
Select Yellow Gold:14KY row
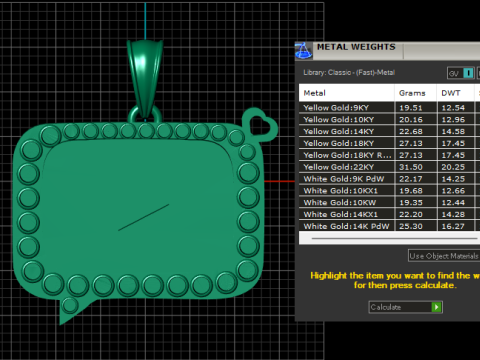[x=389, y=131]
